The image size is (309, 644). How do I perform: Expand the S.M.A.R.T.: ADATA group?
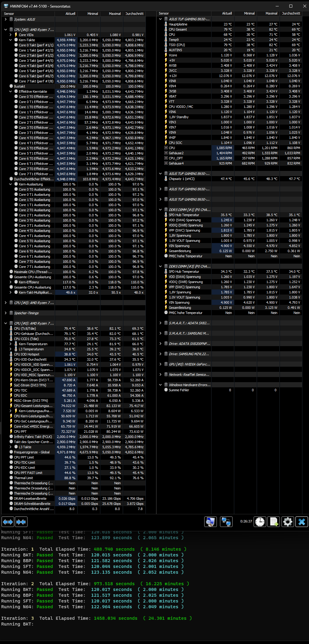(x=161, y=323)
